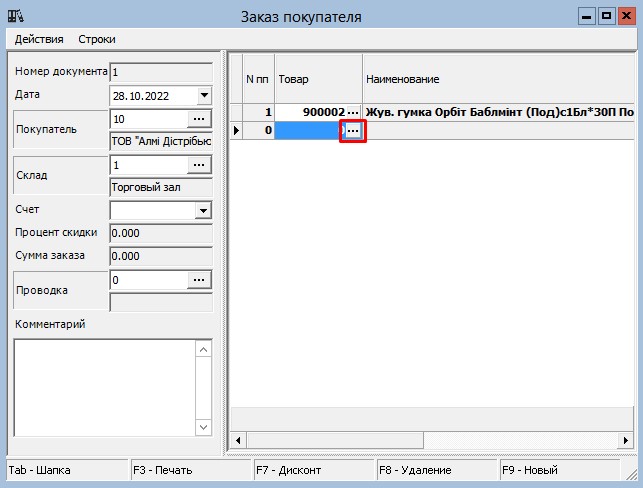
Task: Click ellipsis button in the empty Товар cell
Action: pos(352,131)
